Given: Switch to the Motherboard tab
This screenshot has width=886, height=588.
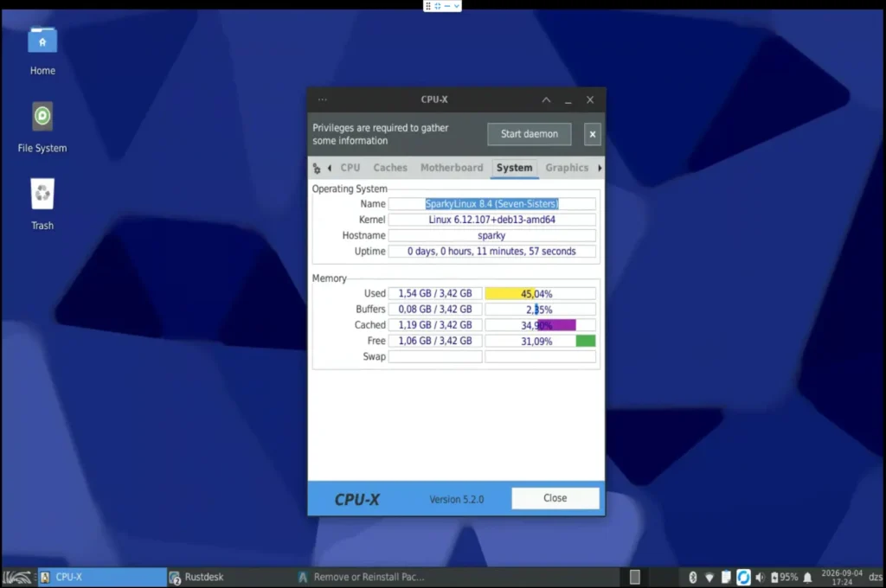Looking at the screenshot, I should [452, 168].
